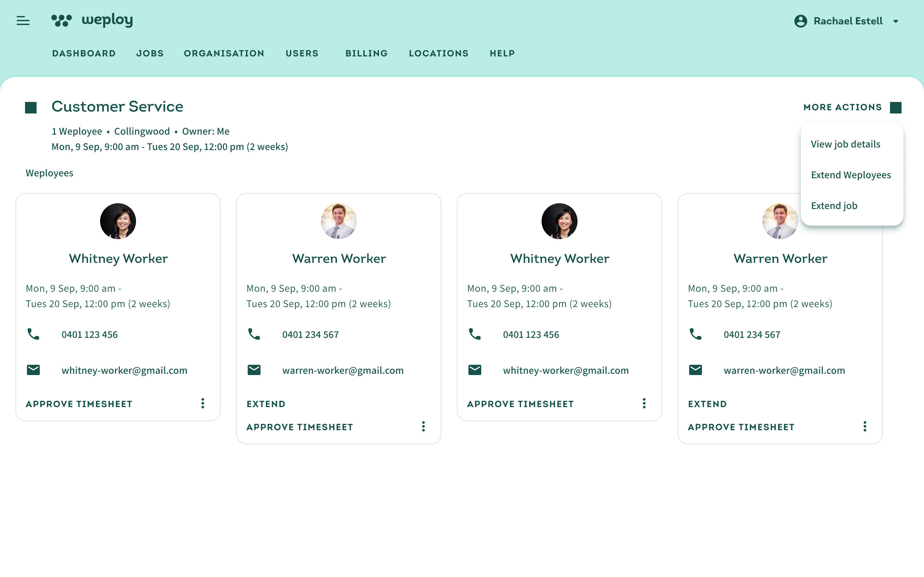Click the dark square icon beside Customer Service
The height and width of the screenshot is (577, 924).
31,108
